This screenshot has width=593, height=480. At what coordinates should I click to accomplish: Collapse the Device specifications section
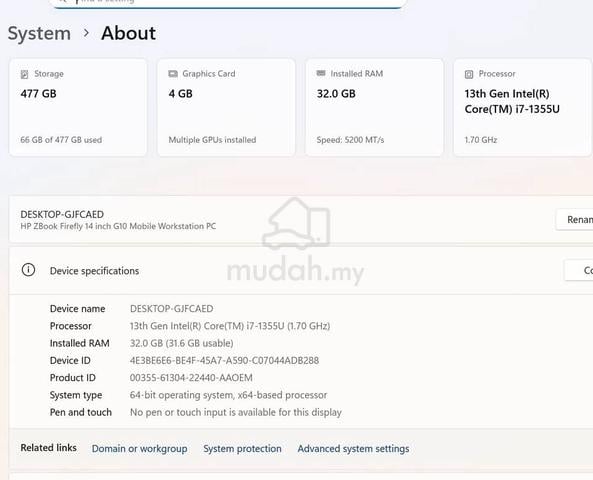click(301, 270)
